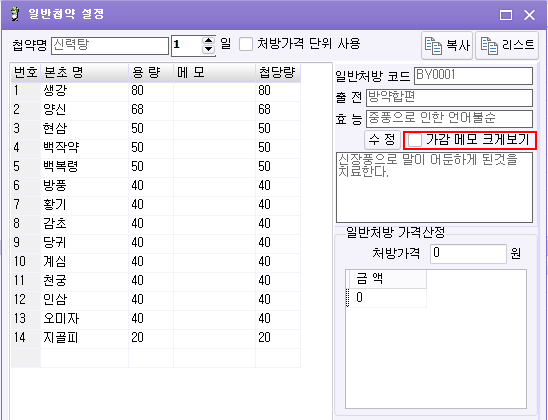This screenshot has height=420, width=548.
Task: Select the 생강 herb row
Action: (x=156, y=92)
